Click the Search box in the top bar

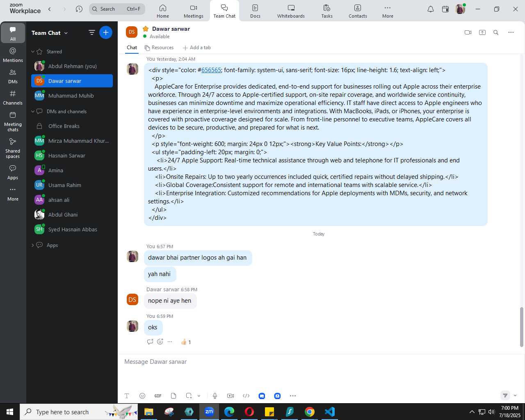[x=117, y=9]
